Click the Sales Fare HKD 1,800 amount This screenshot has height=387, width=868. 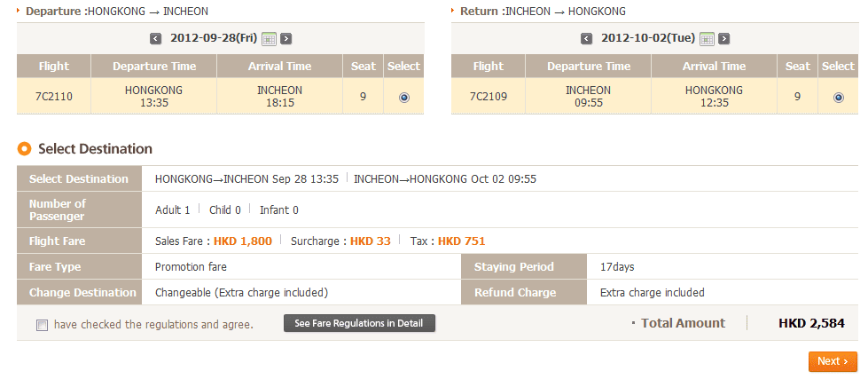click(x=242, y=241)
